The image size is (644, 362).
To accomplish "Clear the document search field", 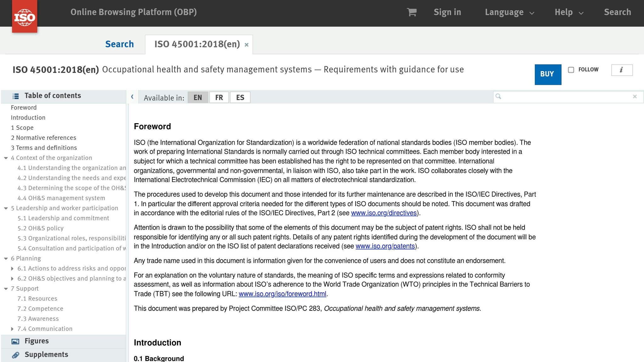I will (635, 97).
